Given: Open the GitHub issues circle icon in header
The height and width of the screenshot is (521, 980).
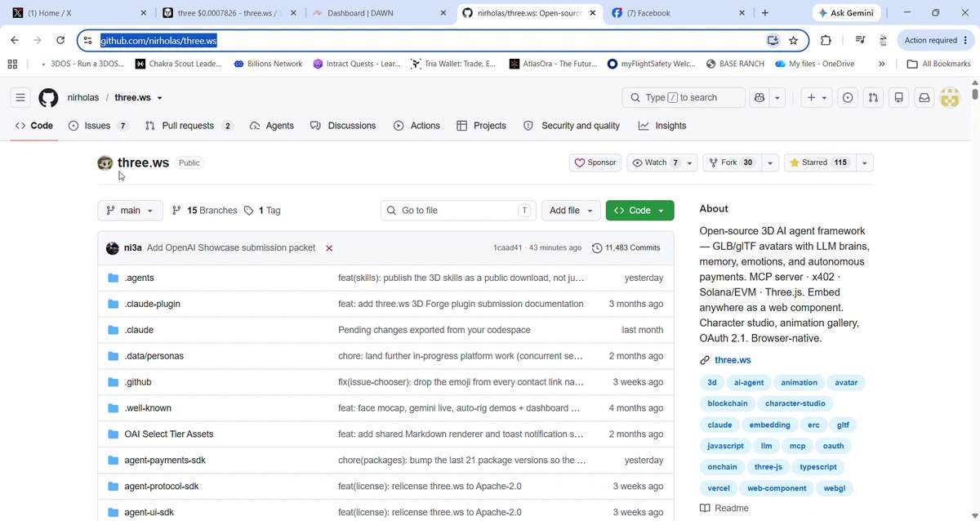Looking at the screenshot, I should point(848,97).
